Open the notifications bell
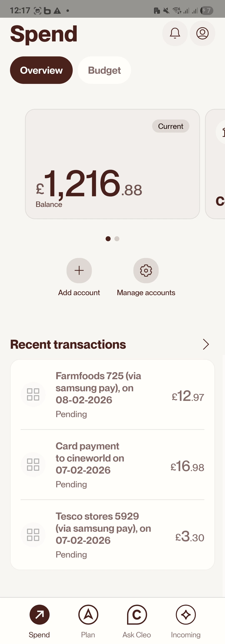Image resolution: width=225 pixels, height=644 pixels. click(175, 33)
